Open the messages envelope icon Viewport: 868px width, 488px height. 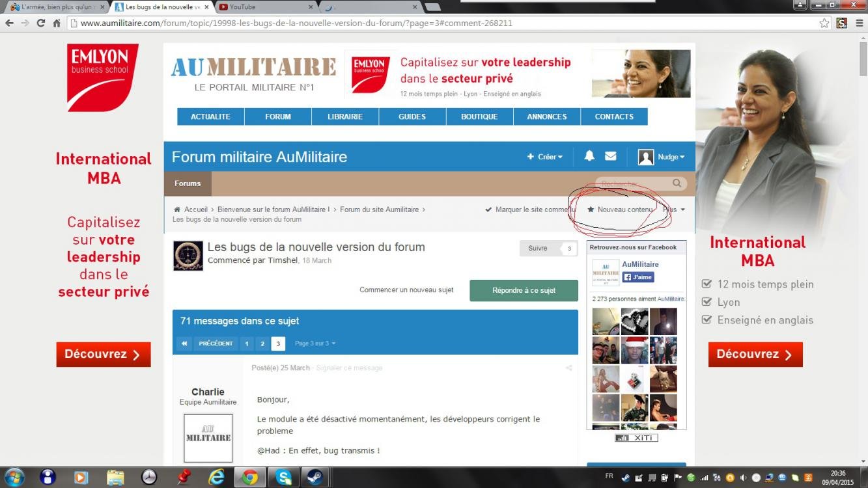[610, 156]
